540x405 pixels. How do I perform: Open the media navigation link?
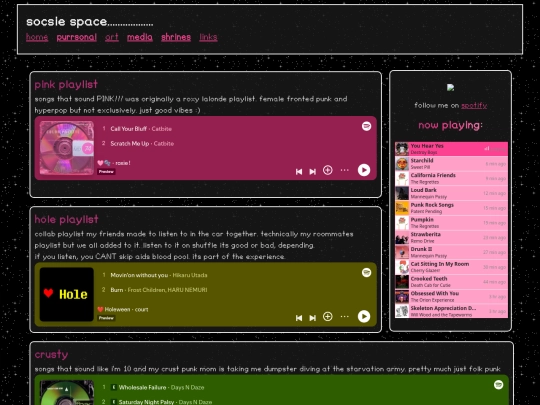(x=139, y=37)
